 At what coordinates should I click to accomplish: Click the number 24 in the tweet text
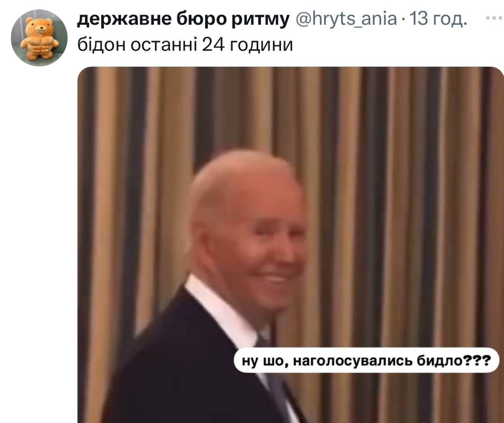click(x=212, y=45)
